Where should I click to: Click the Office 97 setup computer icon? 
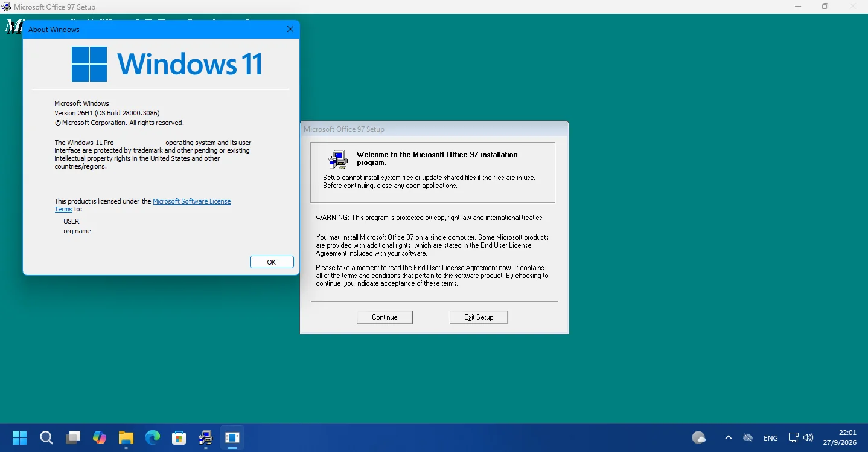(338, 160)
